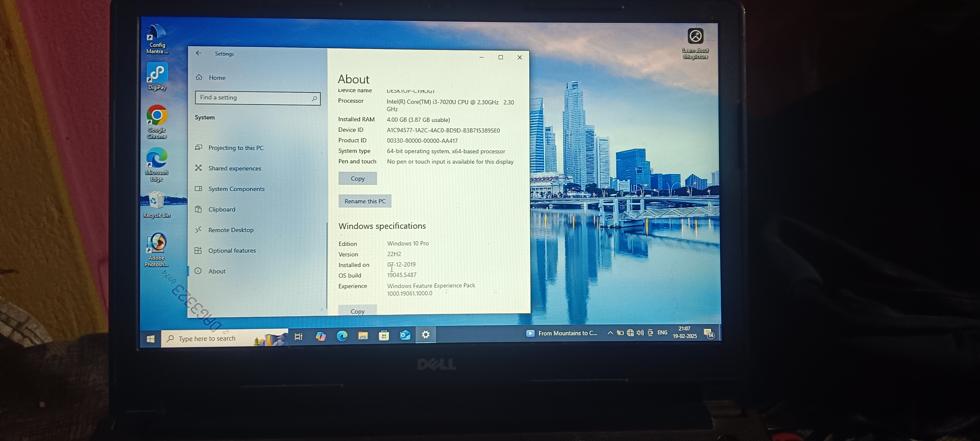Maximize the Settings window
This screenshot has width=980, height=441.
tap(501, 57)
